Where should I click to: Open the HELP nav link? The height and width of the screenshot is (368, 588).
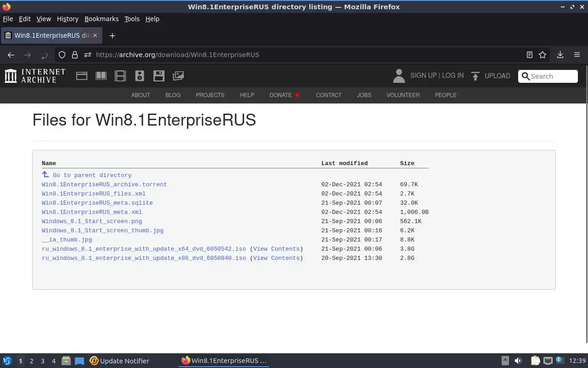(x=247, y=95)
